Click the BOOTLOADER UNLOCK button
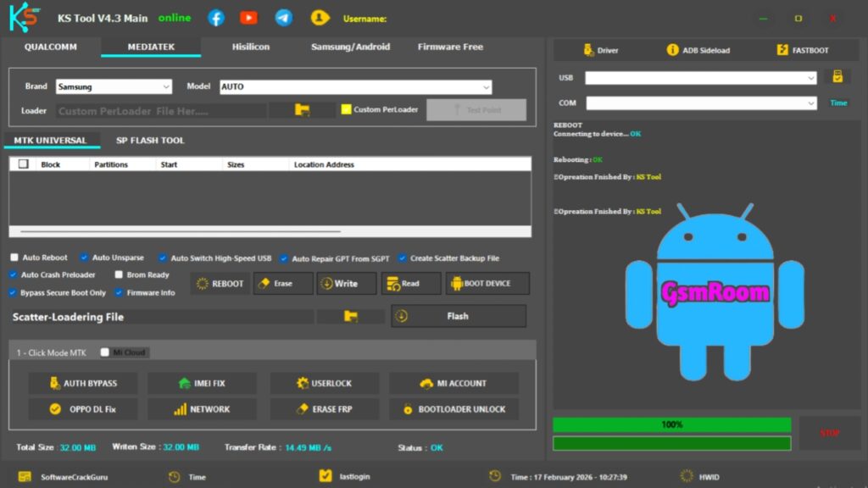 pyautogui.click(x=453, y=409)
